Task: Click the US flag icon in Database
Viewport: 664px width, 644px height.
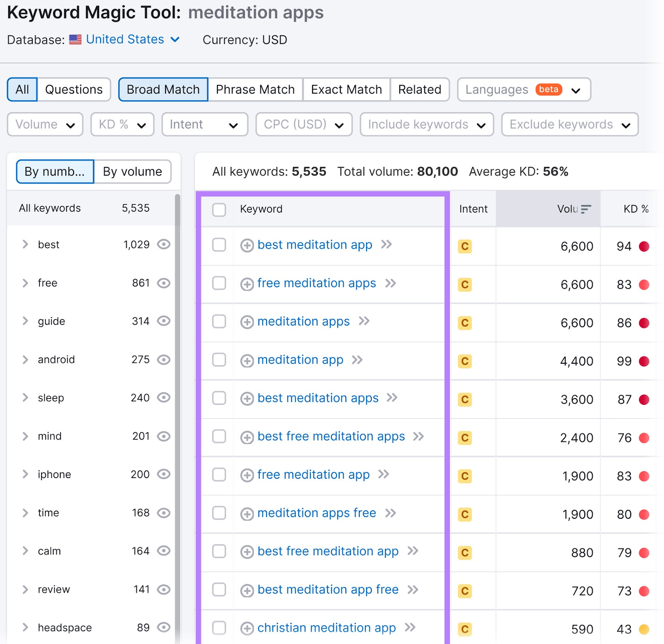Action: pyautogui.click(x=75, y=39)
